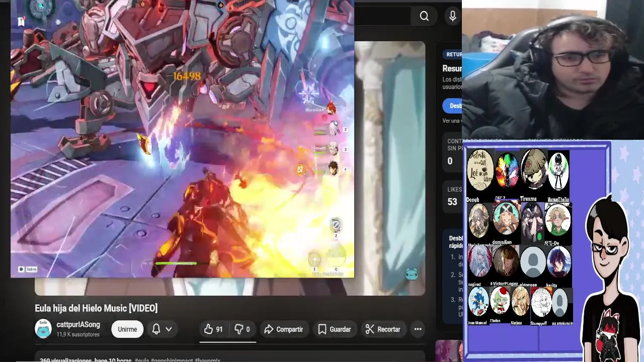Click the Joan Manuel Sonic avatar
644x362 pixels.
pos(478,302)
